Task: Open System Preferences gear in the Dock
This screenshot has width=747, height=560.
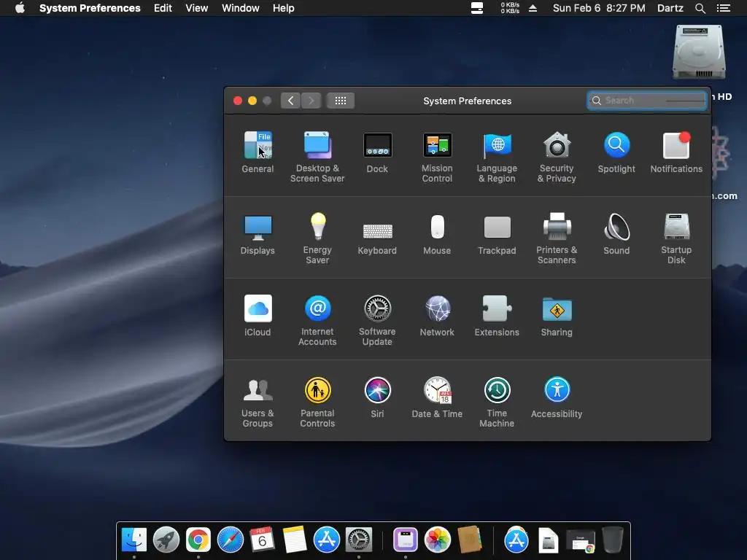Action: [358, 540]
